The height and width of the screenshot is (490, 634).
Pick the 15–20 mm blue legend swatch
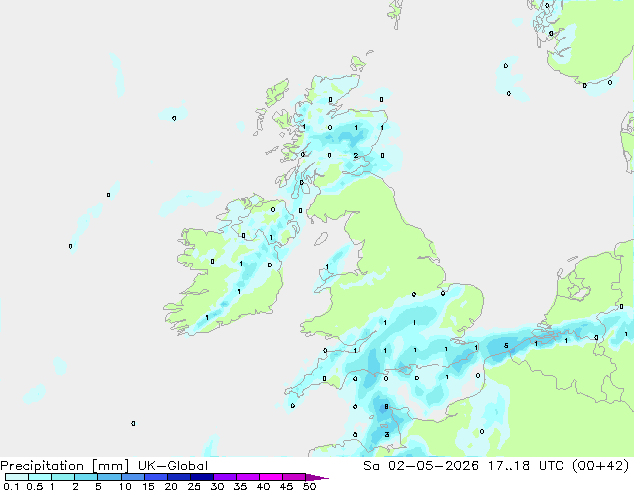pyautogui.click(x=155, y=477)
